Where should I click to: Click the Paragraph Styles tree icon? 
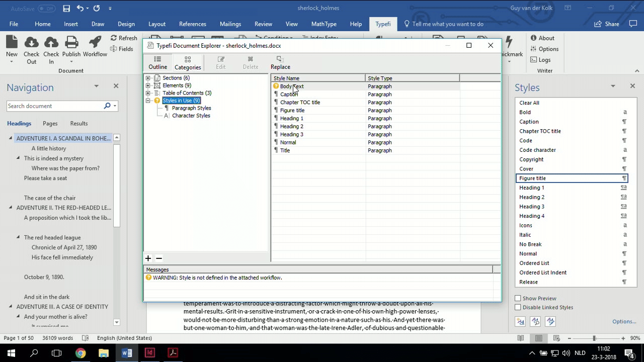[x=167, y=108]
